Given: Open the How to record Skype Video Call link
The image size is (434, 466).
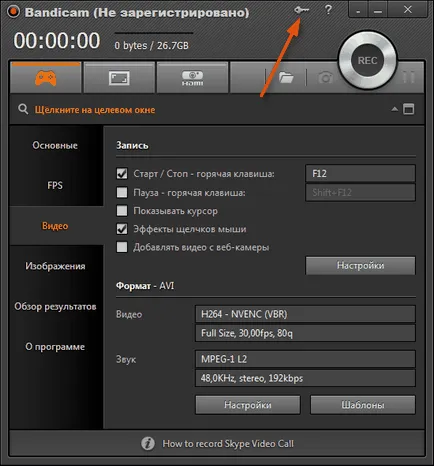Looking at the screenshot, I should pyautogui.click(x=228, y=444).
